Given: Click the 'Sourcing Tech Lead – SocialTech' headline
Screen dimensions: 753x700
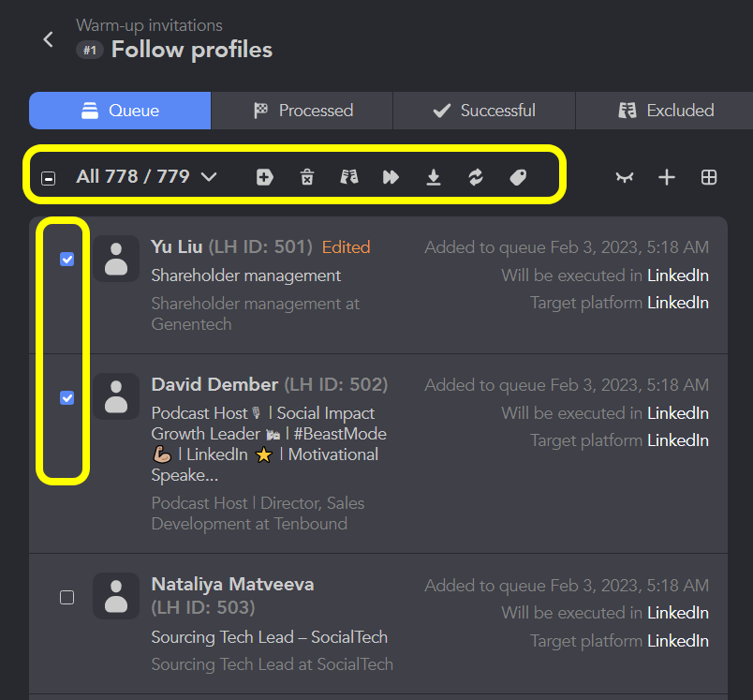Looking at the screenshot, I should tap(270, 637).
